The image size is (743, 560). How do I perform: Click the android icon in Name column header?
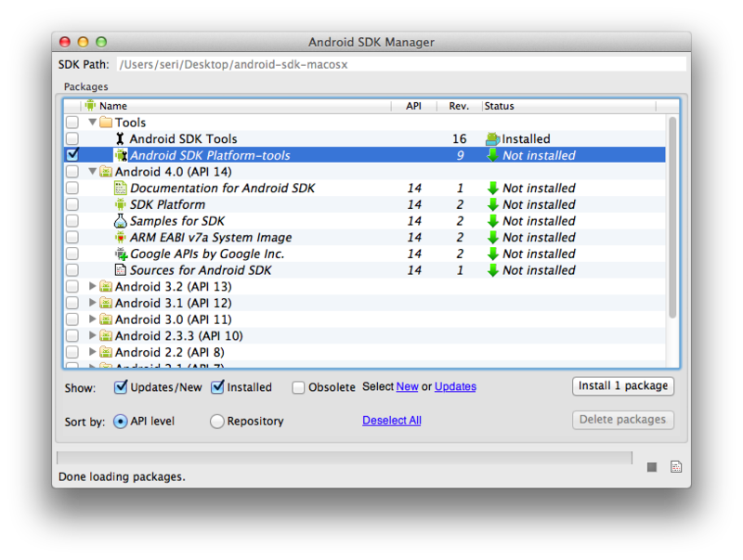(90, 105)
